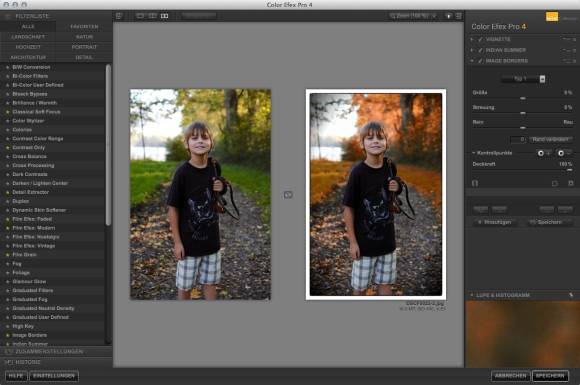Select the Film Grain filter in list
580x385 pixels.
point(24,255)
